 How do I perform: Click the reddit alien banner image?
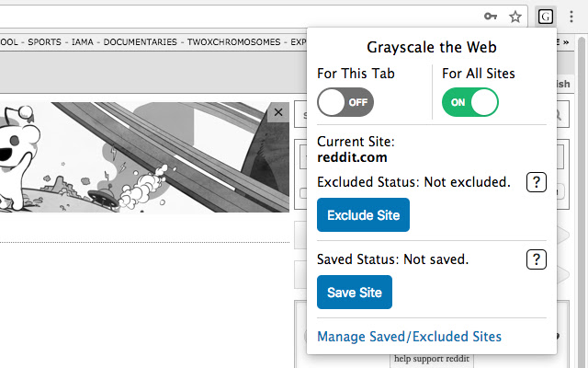coord(138,156)
